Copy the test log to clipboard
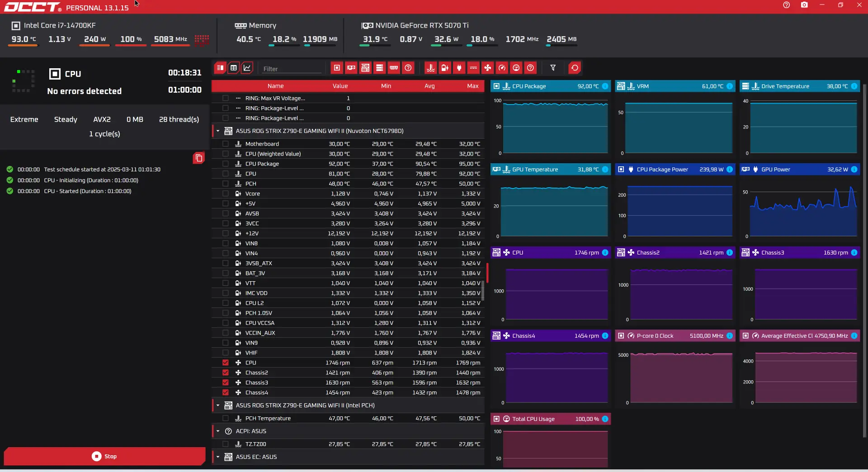Image resolution: width=868 pixels, height=472 pixels. coord(199,158)
